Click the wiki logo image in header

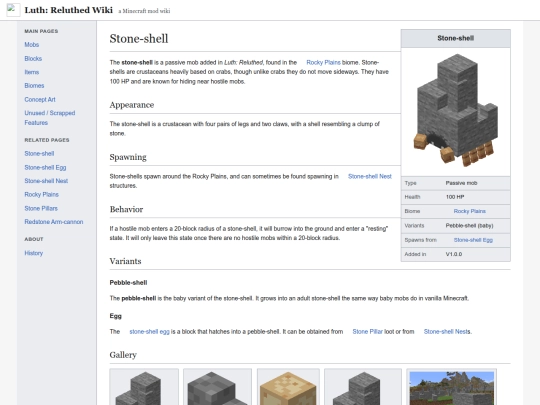(x=13, y=10)
